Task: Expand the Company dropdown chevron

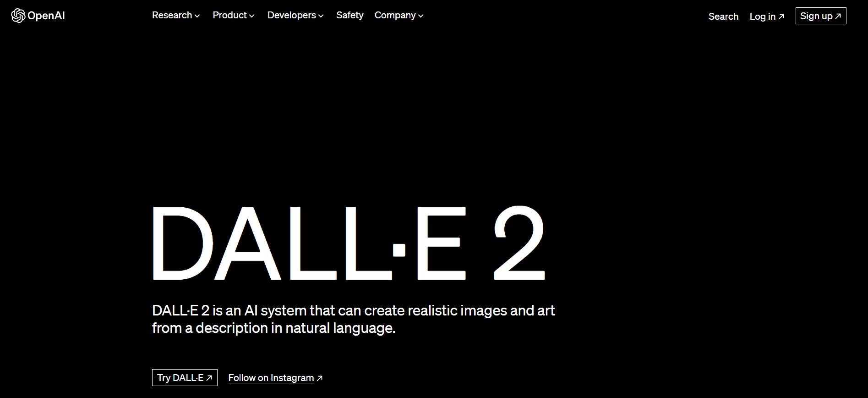Action: tap(420, 16)
